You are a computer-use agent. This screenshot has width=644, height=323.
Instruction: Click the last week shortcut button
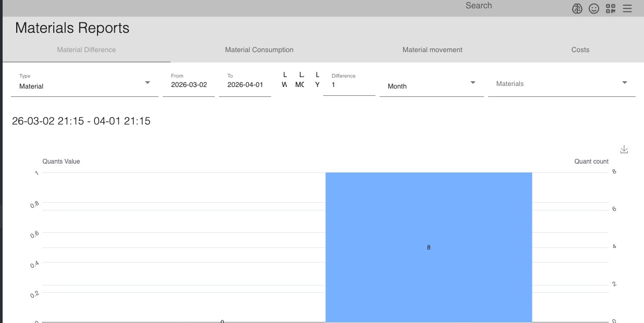pos(285,80)
